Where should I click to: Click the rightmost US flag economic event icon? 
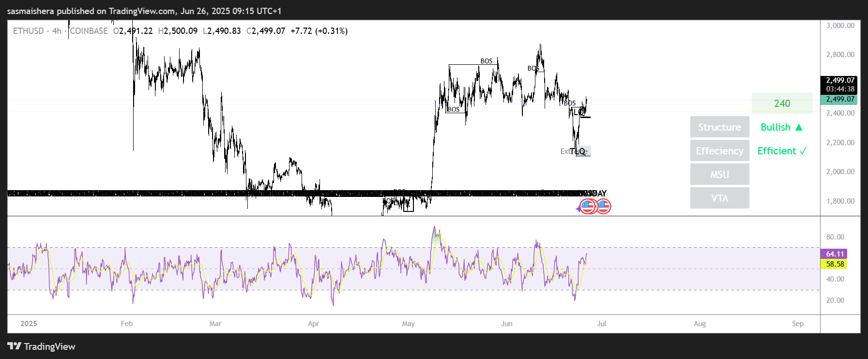603,207
